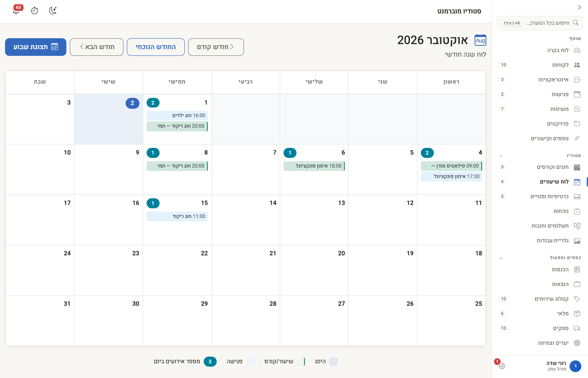Image resolution: width=588 pixels, height=378 pixels.
Task: Go to next month with חודש הבא
Action: pos(96,47)
